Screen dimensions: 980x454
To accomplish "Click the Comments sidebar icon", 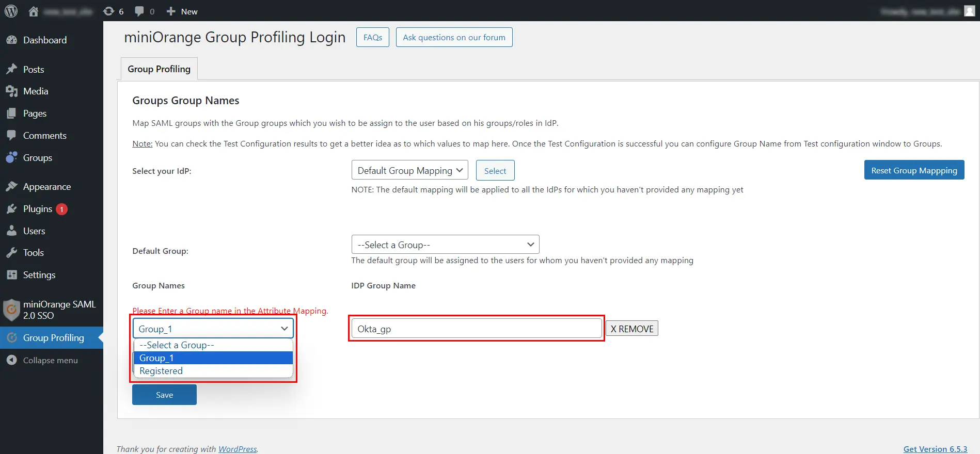I will (x=11, y=135).
